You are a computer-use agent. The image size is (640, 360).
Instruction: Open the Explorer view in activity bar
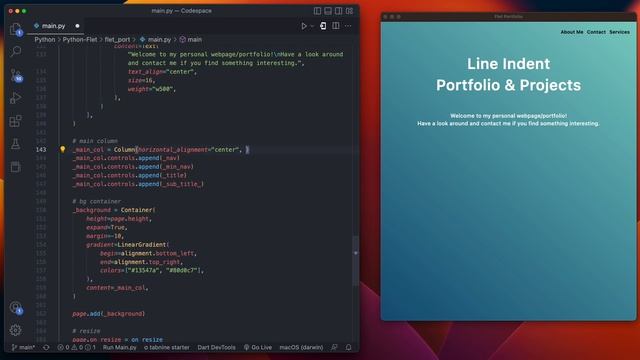point(16,29)
